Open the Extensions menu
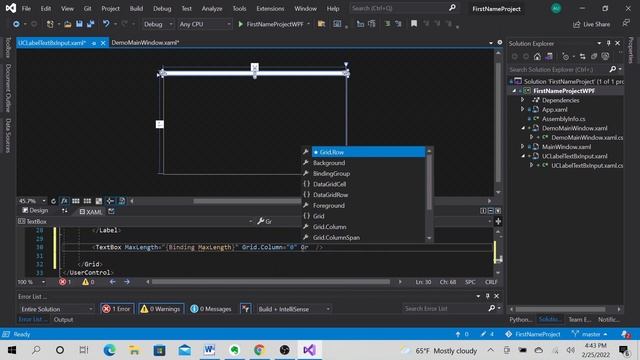This screenshot has width=640, height=360. click(x=270, y=8)
